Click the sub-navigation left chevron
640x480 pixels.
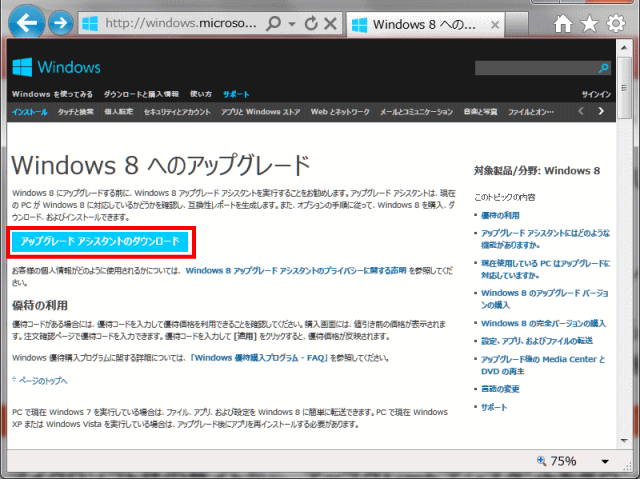point(581,111)
